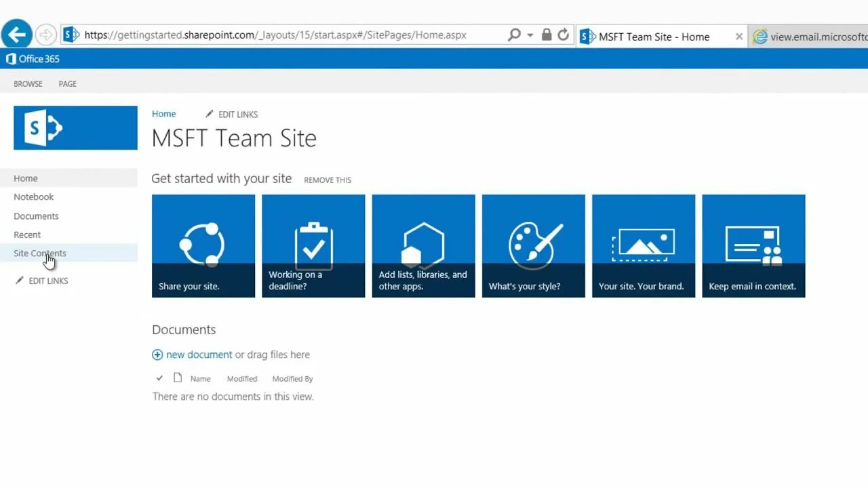Click the Share your site tile
This screenshot has height=488, width=868.
203,246
